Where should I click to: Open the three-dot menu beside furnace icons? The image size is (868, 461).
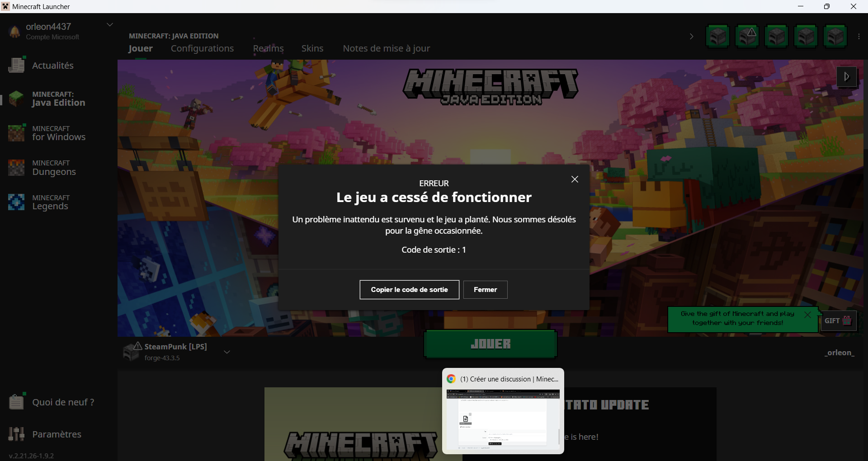(859, 37)
